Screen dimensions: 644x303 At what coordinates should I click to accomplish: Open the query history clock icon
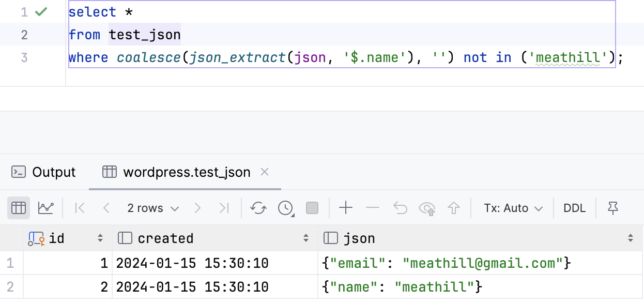285,208
